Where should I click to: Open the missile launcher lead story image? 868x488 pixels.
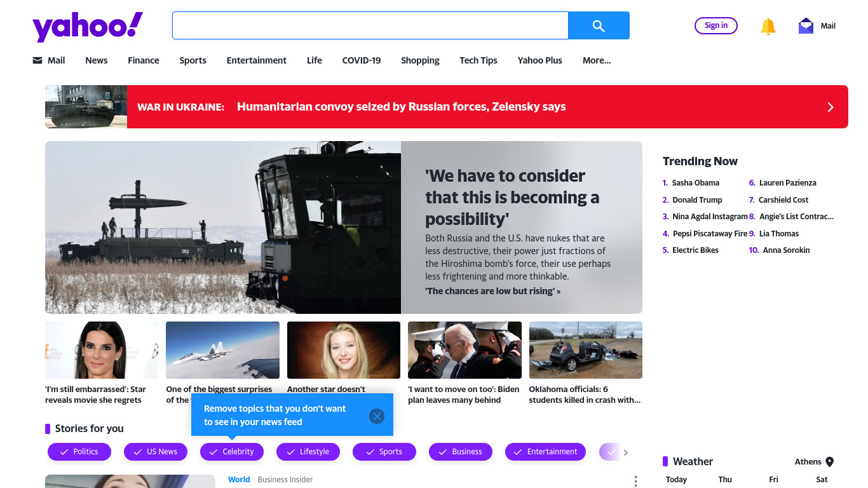coord(223,227)
